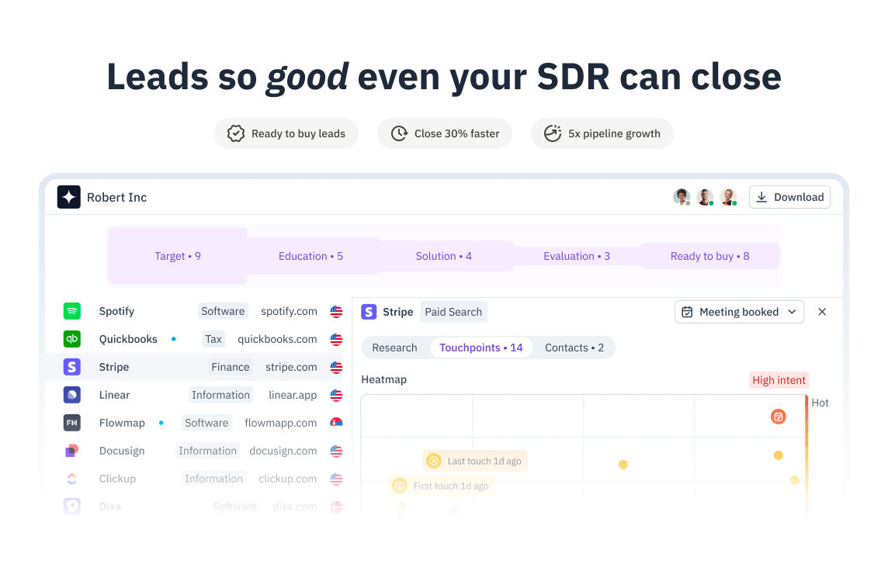
Task: Click the Ready to buy leads pill
Action: pos(286,133)
